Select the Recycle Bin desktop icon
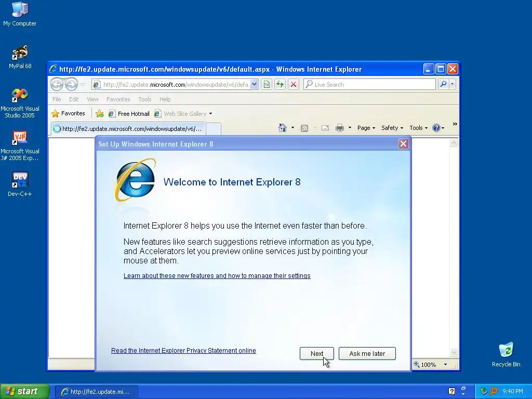The height and width of the screenshot is (399, 532). (x=506, y=354)
